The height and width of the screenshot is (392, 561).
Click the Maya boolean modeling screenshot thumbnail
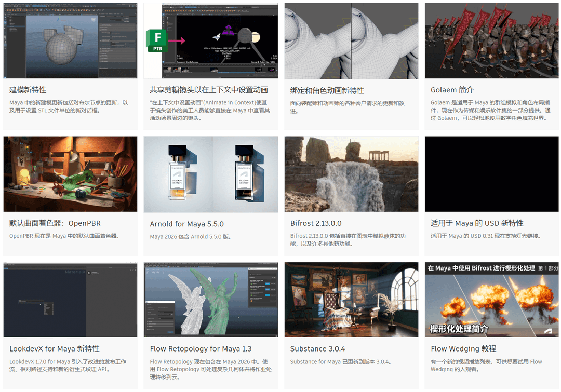click(x=70, y=40)
